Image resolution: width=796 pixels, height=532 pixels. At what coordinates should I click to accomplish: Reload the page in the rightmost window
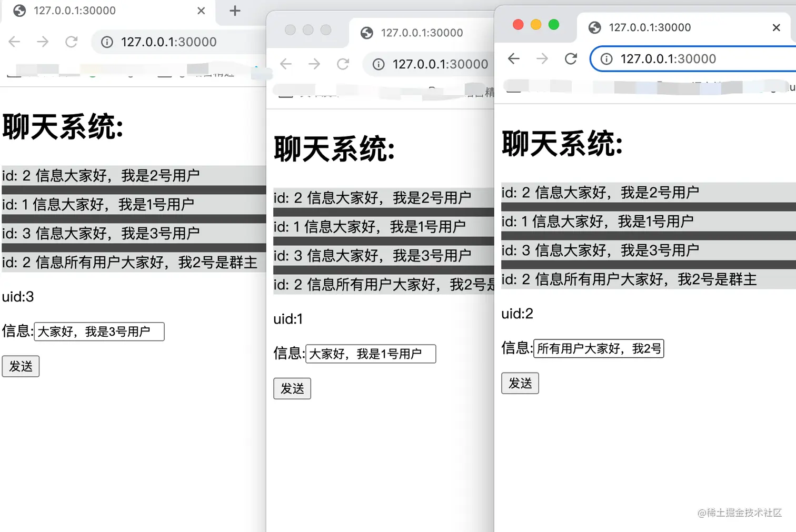(x=571, y=58)
